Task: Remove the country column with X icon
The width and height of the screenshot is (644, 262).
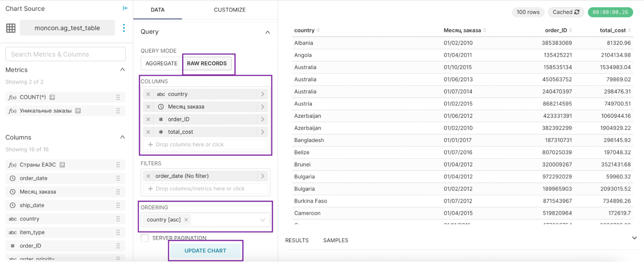Action: click(x=148, y=94)
